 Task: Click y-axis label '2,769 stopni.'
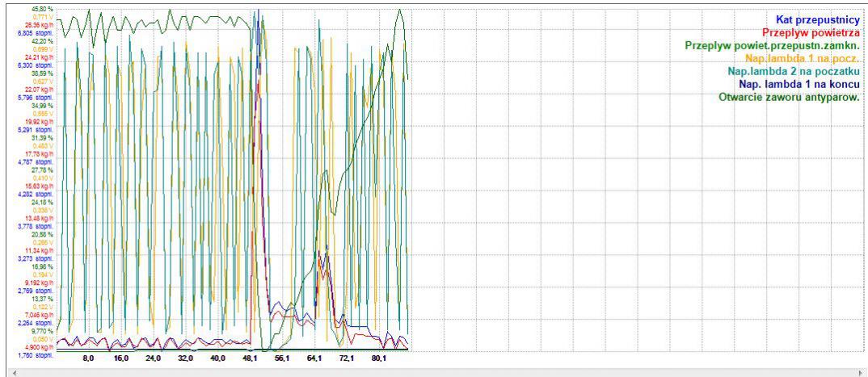point(36,290)
